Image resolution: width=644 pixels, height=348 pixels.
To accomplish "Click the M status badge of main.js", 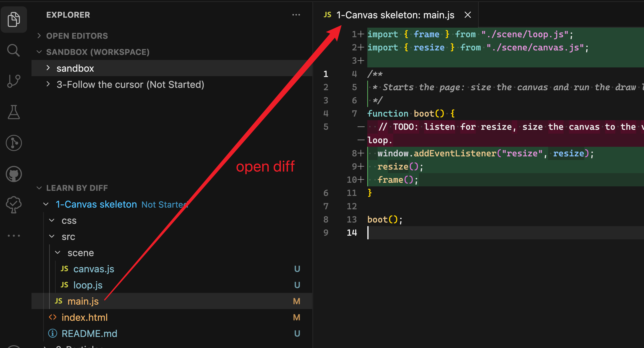I will pos(296,301).
